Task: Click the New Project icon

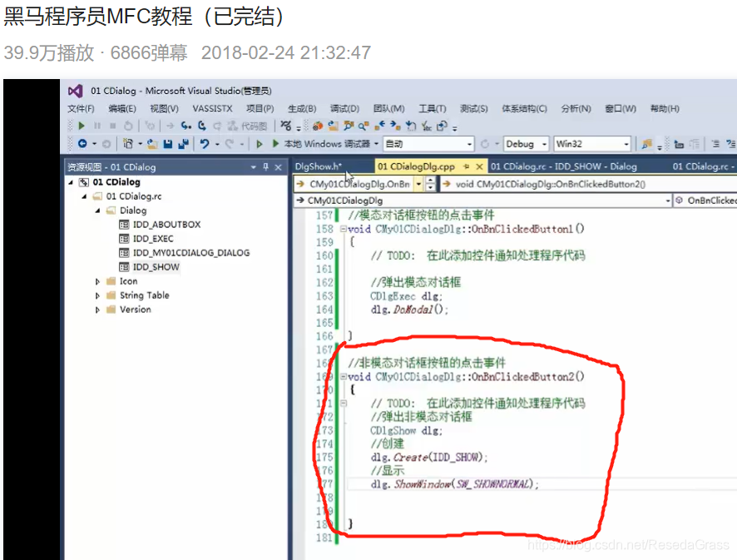Action: click(128, 143)
